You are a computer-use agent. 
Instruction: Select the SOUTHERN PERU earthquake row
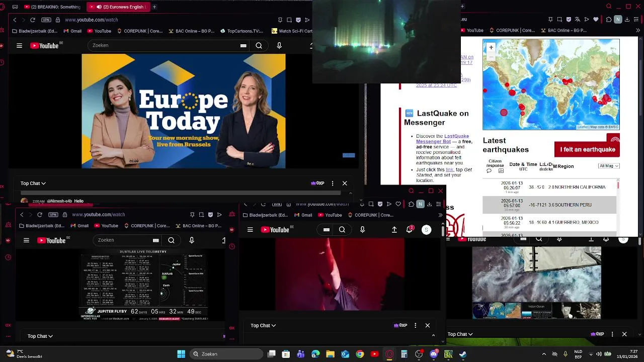coord(549,205)
